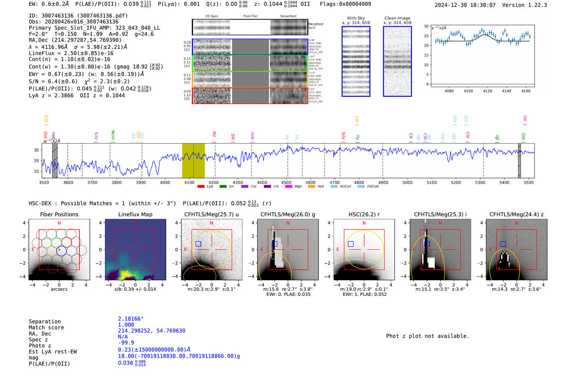This screenshot has width=576, height=392.
Task: Click the hatched gray band near 3550Å
Action: (55, 161)
